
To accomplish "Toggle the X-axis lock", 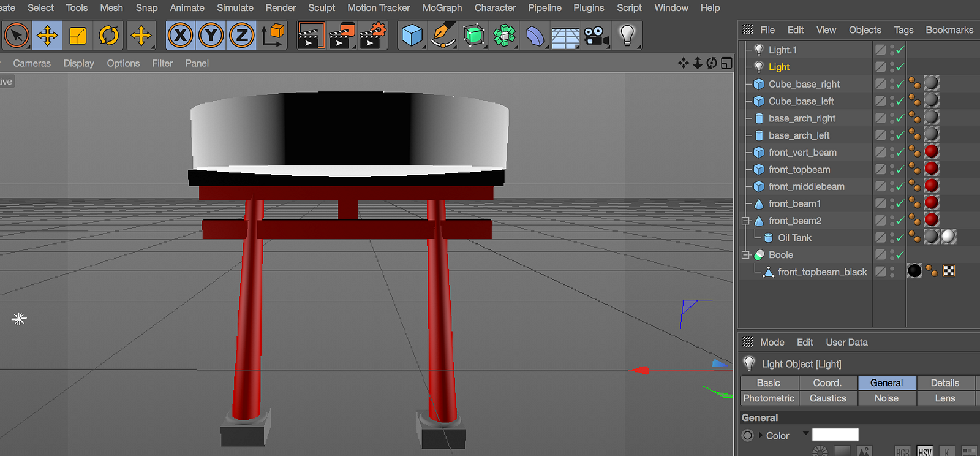I will (x=180, y=36).
